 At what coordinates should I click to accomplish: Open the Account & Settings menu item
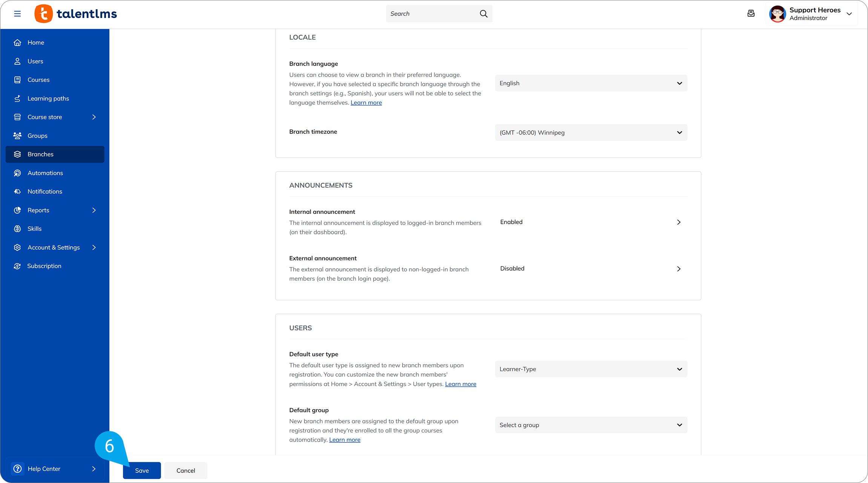53,247
